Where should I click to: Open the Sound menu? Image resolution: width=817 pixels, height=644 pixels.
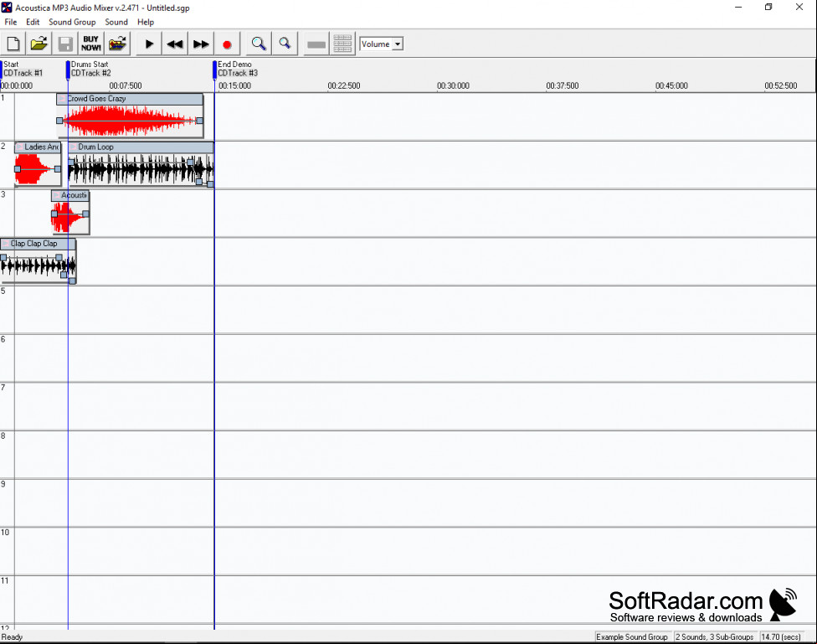pyautogui.click(x=116, y=22)
